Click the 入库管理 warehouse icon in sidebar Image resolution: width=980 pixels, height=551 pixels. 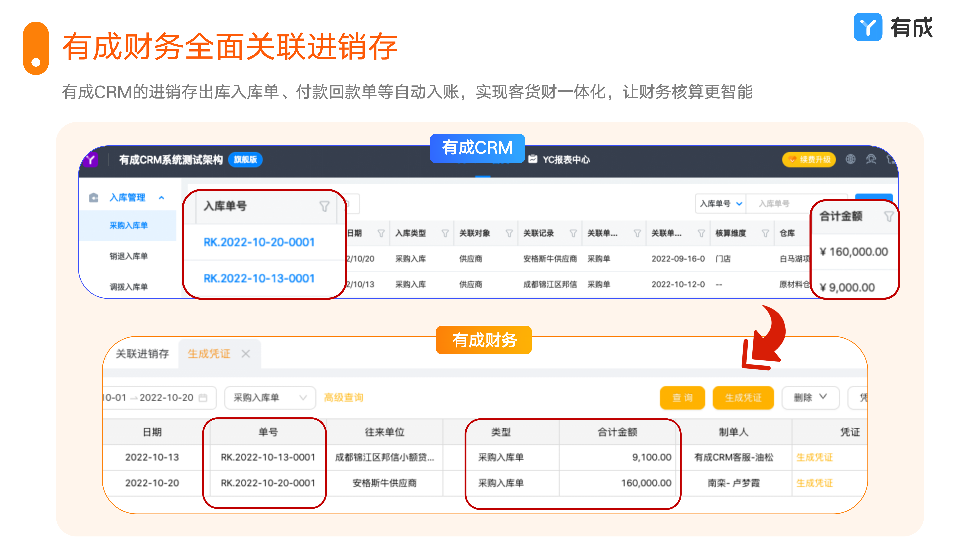click(x=94, y=197)
